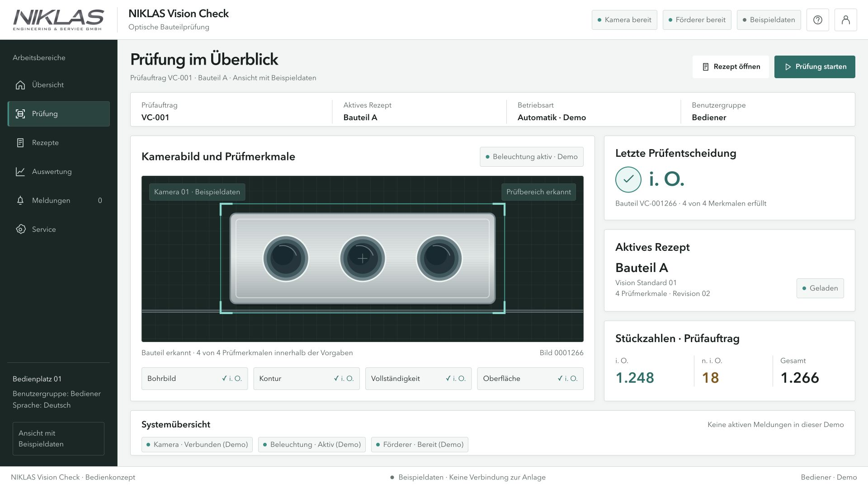The width and height of the screenshot is (868, 488).
Task: Click the Beleuchtung · Aktiv (Demo) chip
Action: (311, 445)
